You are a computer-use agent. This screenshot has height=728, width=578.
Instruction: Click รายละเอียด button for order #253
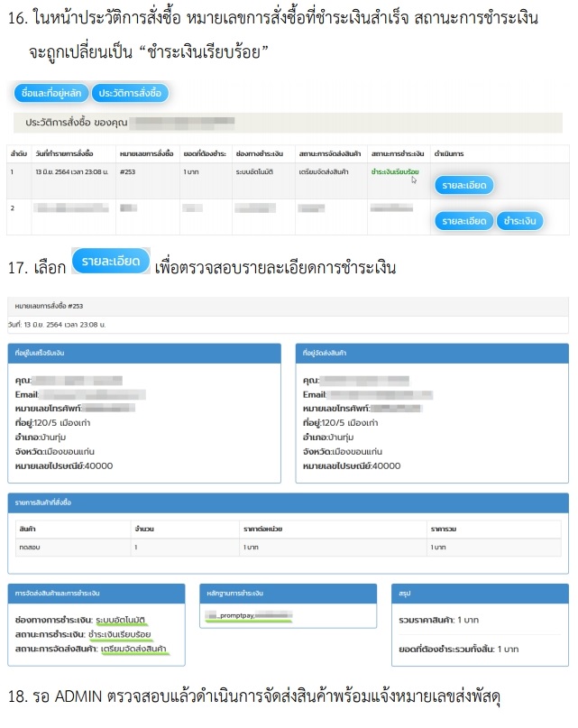click(x=463, y=185)
